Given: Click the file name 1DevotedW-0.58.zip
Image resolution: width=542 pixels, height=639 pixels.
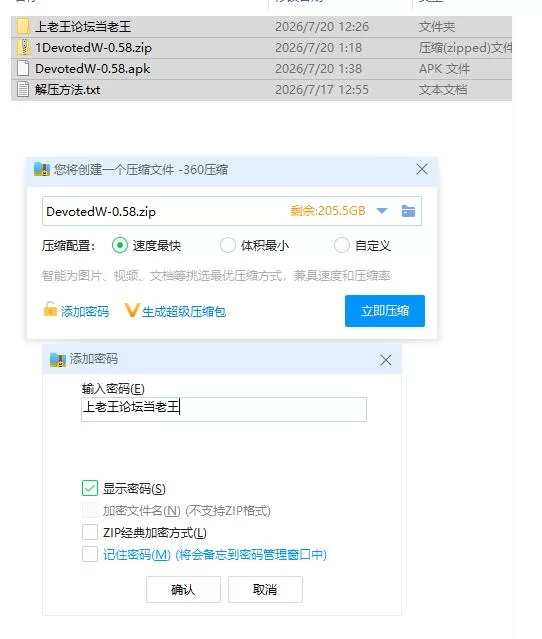Looking at the screenshot, I should point(93,48).
